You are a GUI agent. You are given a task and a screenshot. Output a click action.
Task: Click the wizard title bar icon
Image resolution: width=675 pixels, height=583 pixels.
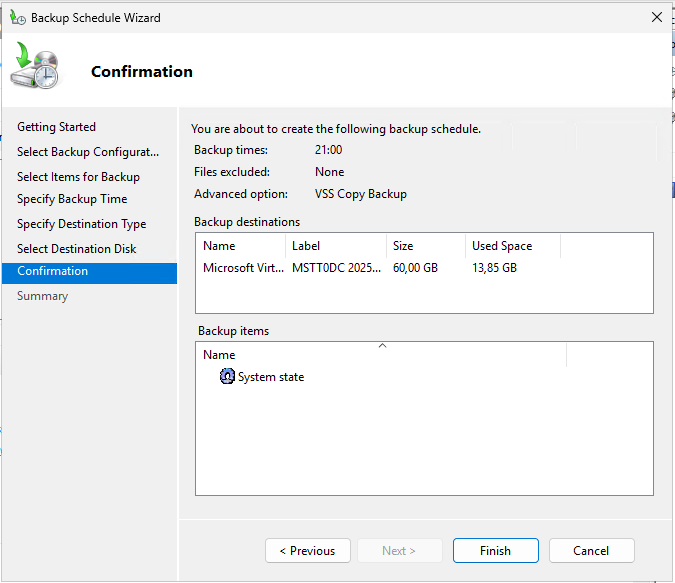coord(18,18)
